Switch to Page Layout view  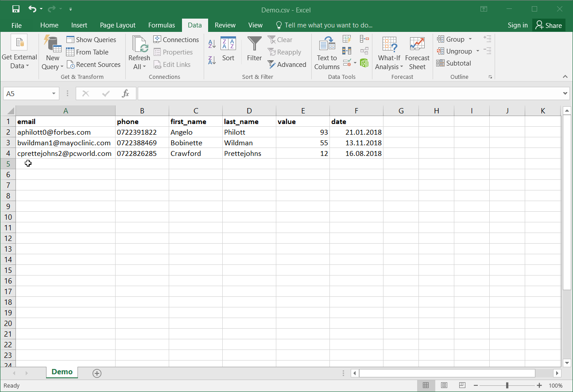(444, 385)
